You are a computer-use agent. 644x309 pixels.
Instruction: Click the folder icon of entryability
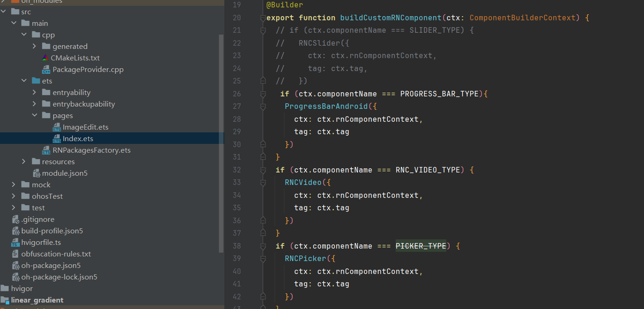coord(46,93)
